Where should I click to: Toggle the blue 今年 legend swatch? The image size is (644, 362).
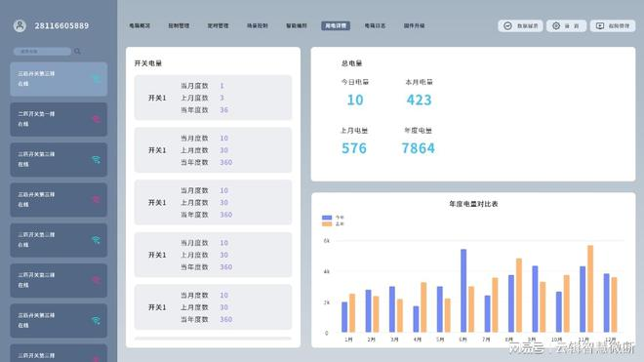point(327,218)
